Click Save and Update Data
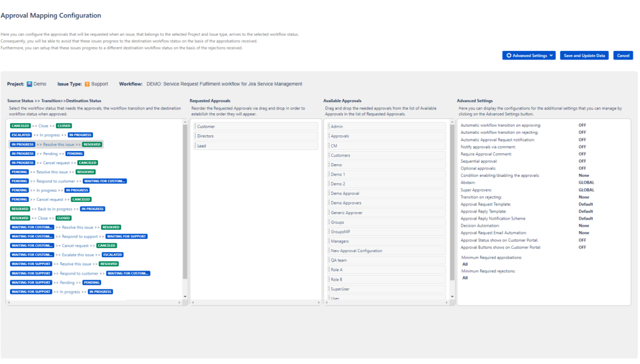Viewport: 640px width, 364px height. (x=585, y=55)
